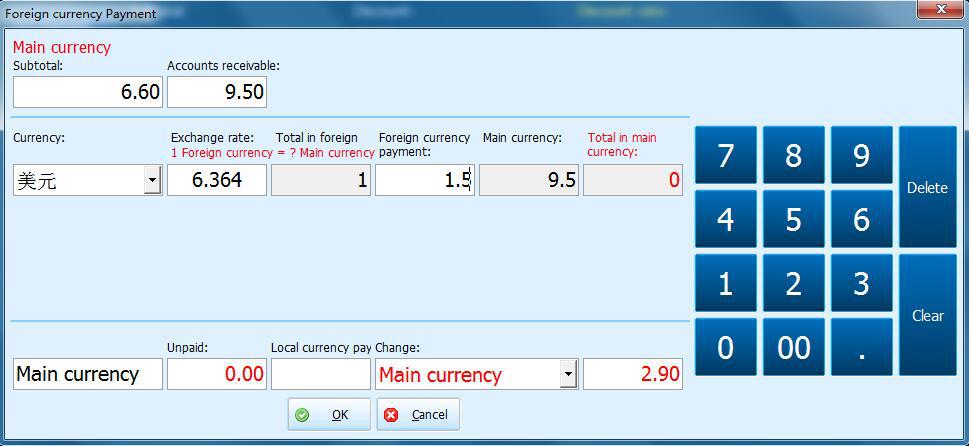
Task: Expand the Change currency dropdown arrow
Action: pyautogui.click(x=568, y=374)
